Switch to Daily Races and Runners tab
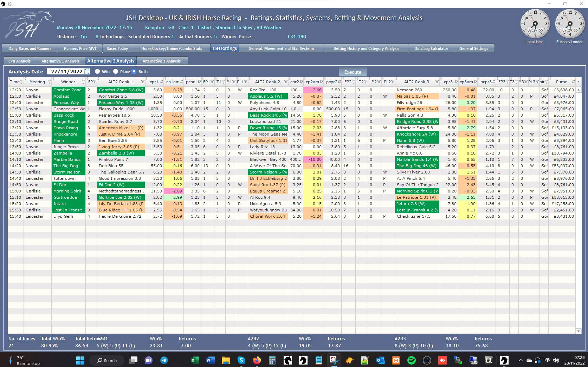This screenshot has width=588, height=367. click(30, 48)
